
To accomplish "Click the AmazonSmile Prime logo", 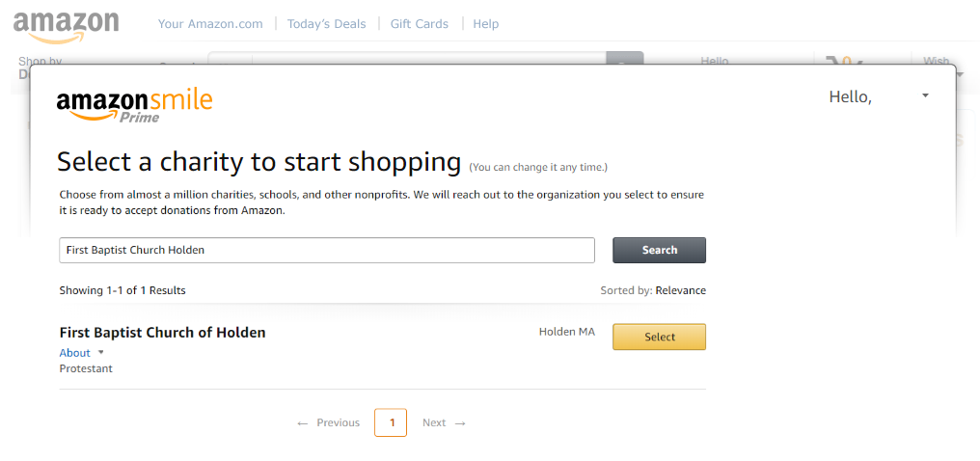I will 134,106.
